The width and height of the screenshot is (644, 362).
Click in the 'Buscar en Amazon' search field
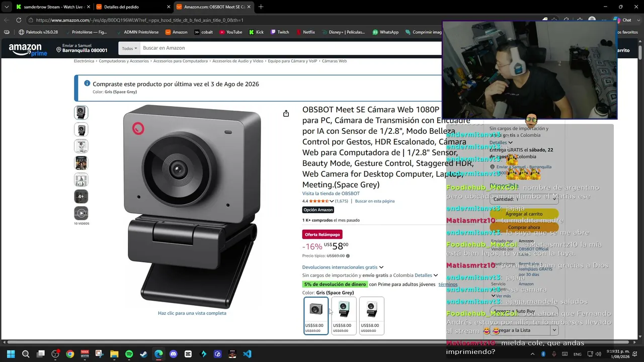(290, 48)
